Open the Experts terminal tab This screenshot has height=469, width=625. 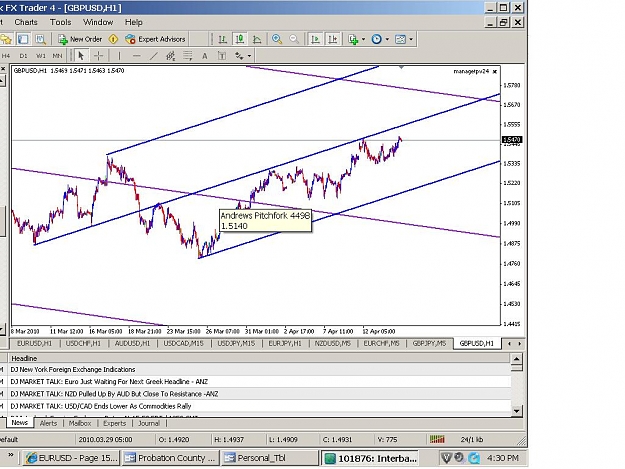114,423
